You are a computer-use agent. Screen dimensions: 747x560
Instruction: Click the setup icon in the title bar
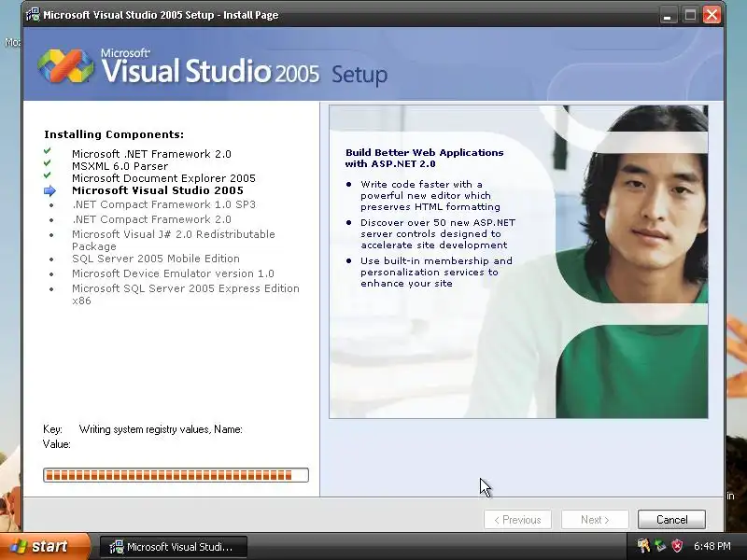33,15
